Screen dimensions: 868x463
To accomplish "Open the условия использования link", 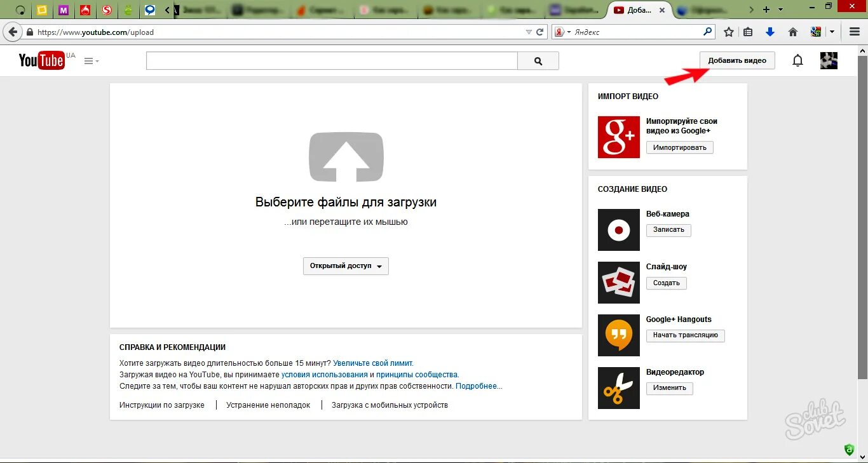I will (325, 375).
